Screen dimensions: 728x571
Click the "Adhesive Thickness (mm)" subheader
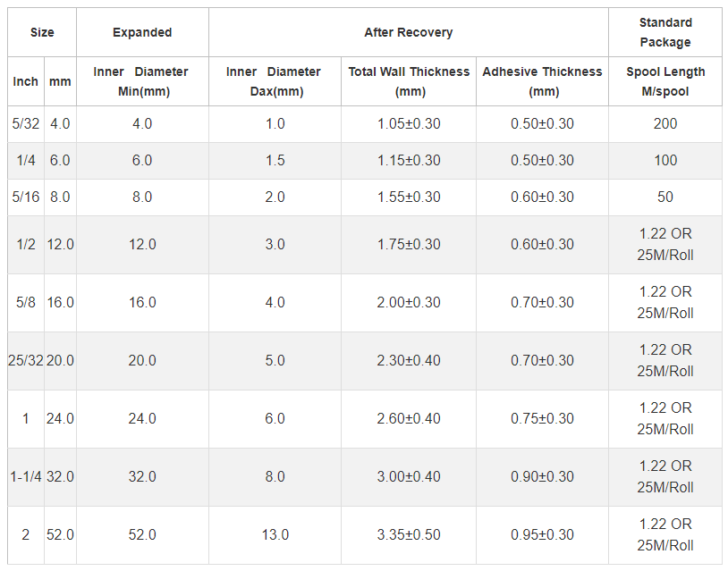coord(542,81)
